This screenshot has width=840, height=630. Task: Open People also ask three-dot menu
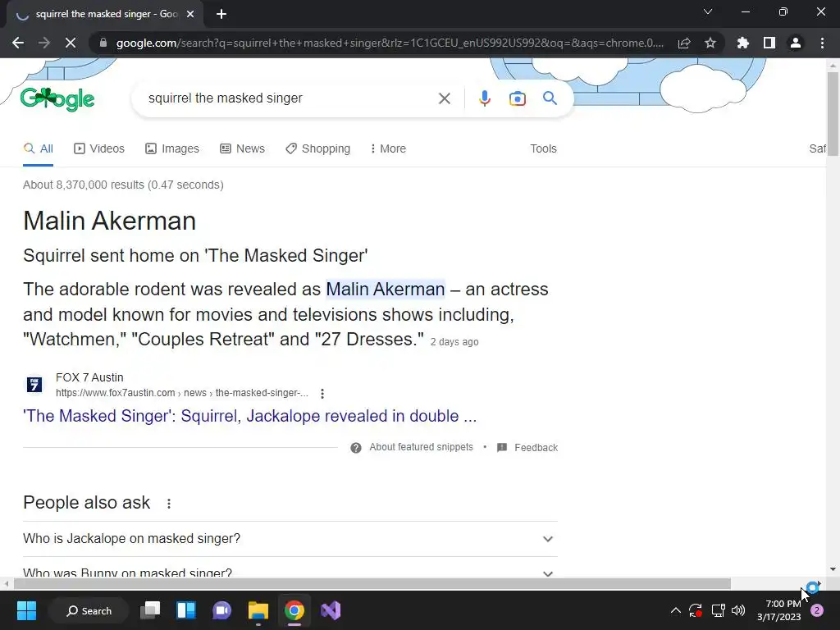[169, 504]
